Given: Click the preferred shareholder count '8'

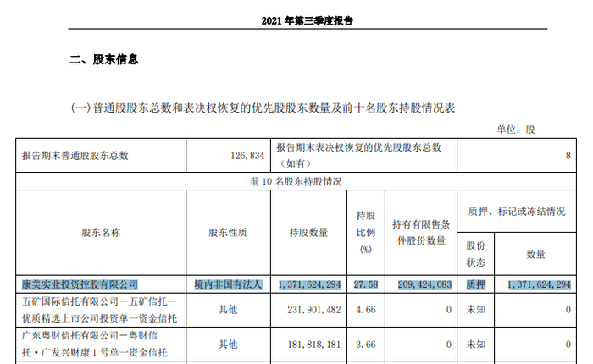Looking at the screenshot, I should pyautogui.click(x=568, y=156).
